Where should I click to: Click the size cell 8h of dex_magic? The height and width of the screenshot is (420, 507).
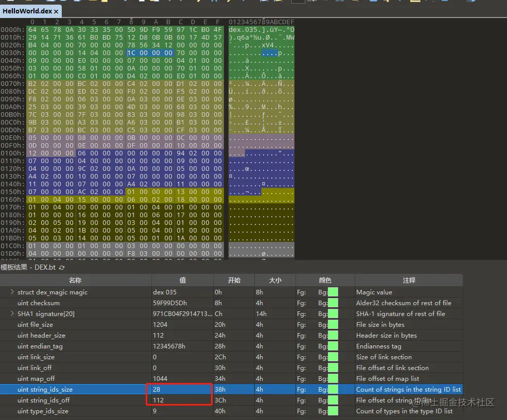(259, 292)
